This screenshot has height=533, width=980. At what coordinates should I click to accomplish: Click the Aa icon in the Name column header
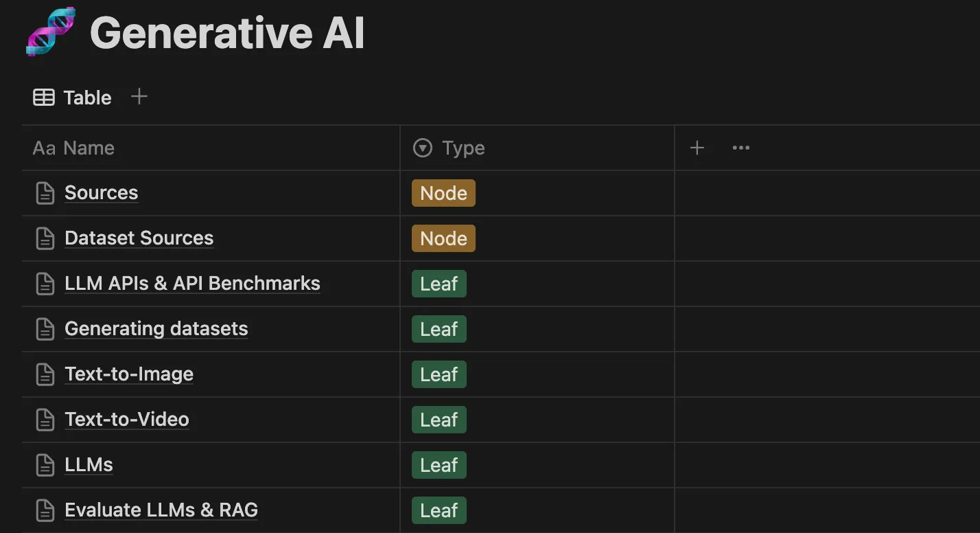(43, 148)
